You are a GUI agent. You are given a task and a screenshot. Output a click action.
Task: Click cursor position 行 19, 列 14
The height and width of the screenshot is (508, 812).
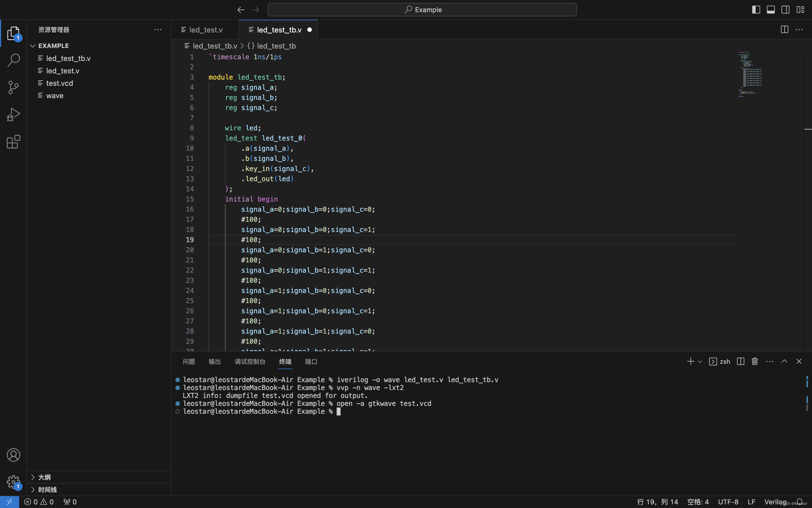(x=657, y=502)
